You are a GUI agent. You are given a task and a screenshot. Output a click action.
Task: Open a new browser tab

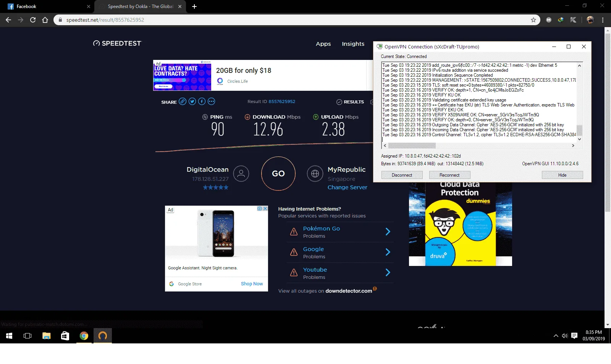click(x=194, y=6)
